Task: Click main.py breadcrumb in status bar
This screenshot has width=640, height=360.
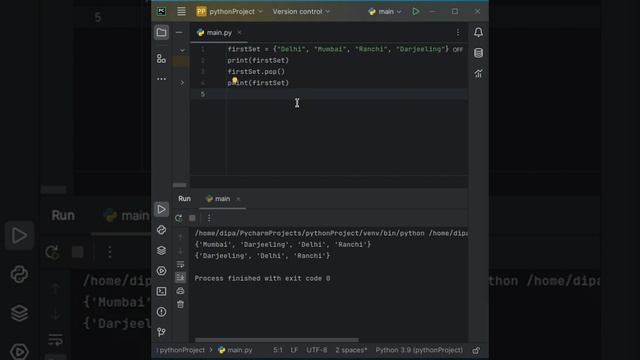Action: (236, 350)
